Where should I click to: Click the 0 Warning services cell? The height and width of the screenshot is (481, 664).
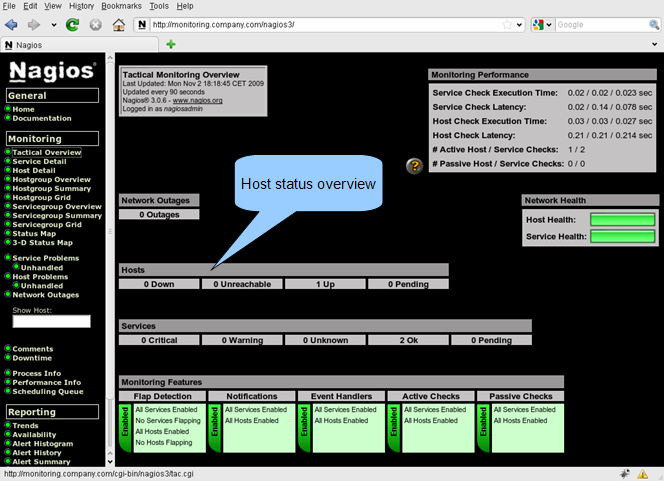[x=242, y=340]
